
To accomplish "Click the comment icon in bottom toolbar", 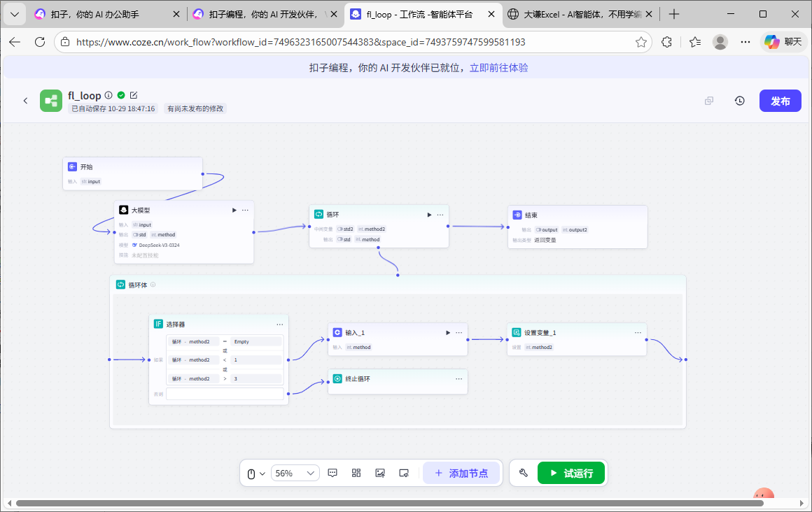I will click(332, 473).
